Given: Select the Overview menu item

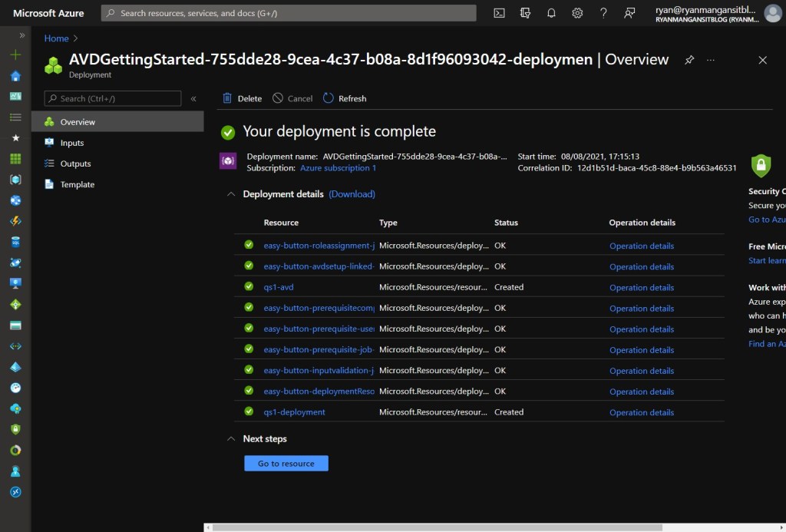Looking at the screenshot, I should point(117,122).
